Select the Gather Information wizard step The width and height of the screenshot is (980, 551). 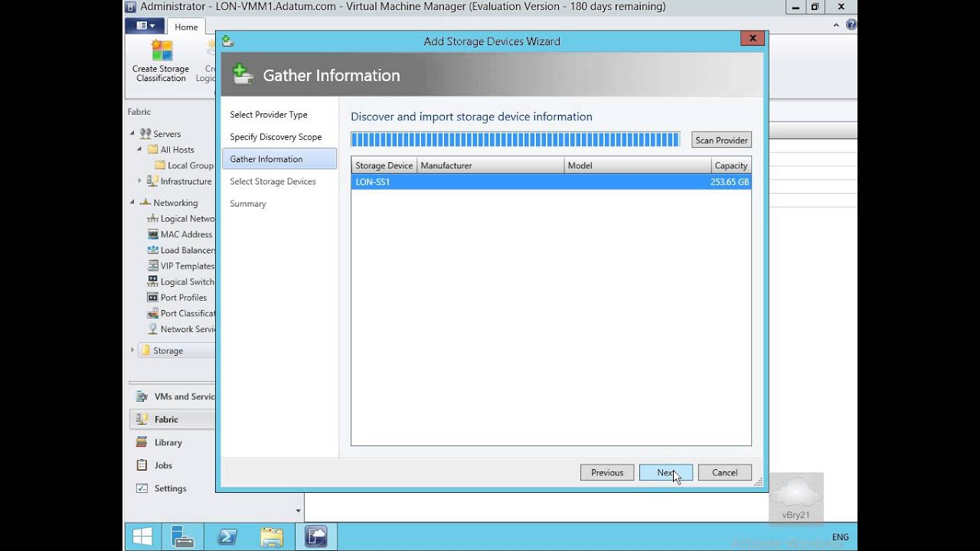(x=279, y=159)
